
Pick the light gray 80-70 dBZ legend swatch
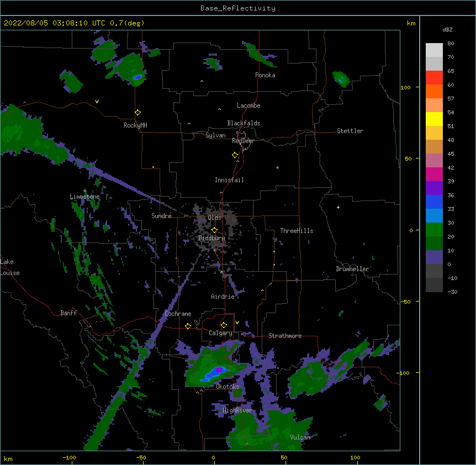click(x=434, y=50)
